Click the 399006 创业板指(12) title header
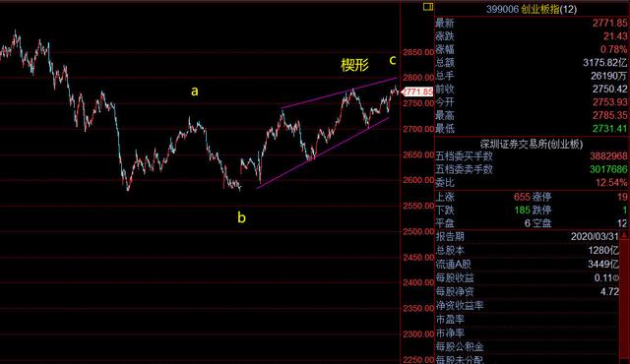 (x=532, y=9)
